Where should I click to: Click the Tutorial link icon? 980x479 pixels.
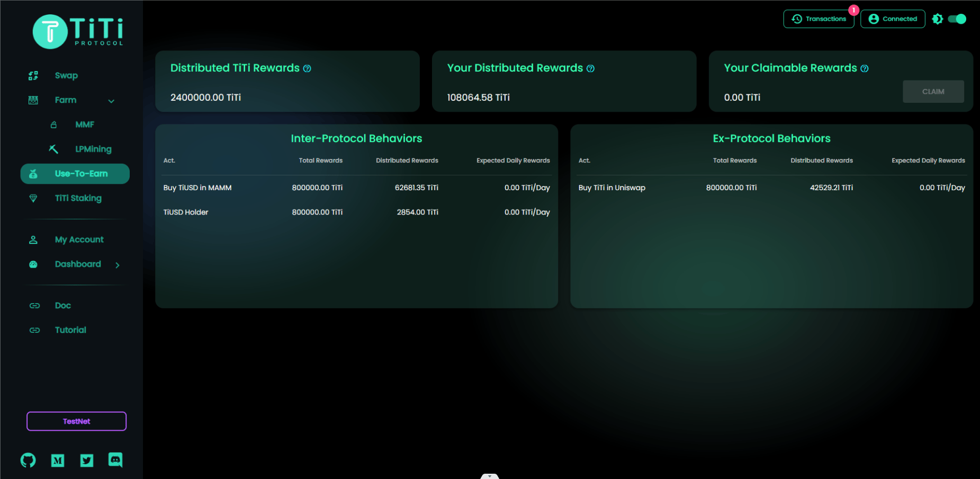pos(34,330)
